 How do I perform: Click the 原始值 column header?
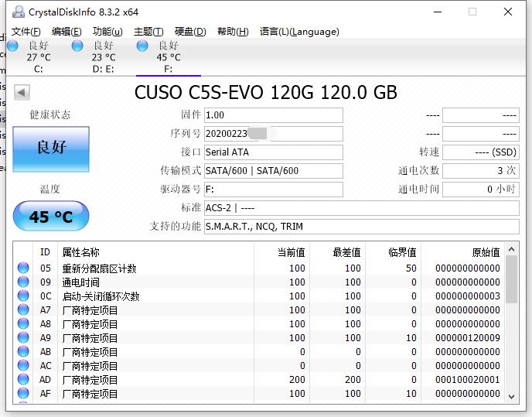[462, 252]
